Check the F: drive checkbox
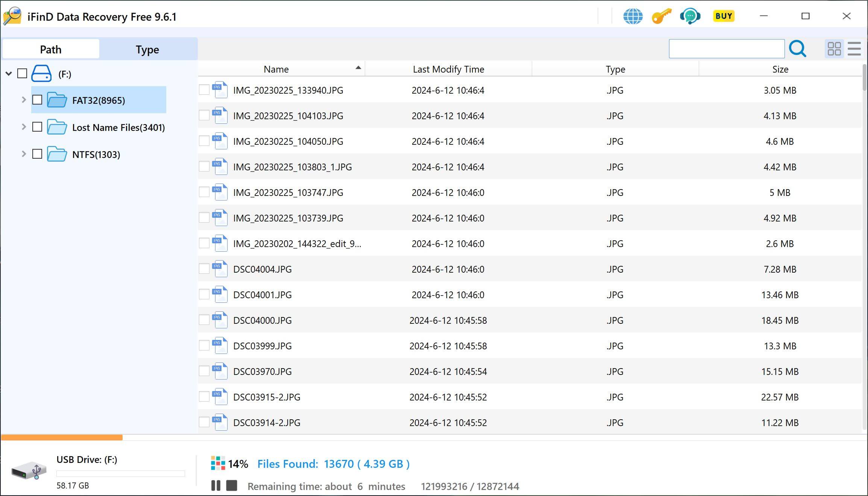The width and height of the screenshot is (868, 496). 22,73
